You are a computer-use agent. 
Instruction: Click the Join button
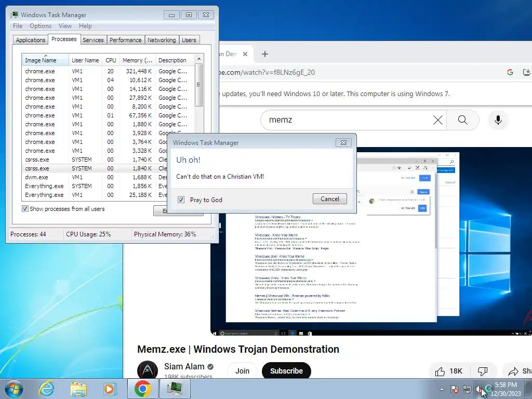[x=242, y=371]
